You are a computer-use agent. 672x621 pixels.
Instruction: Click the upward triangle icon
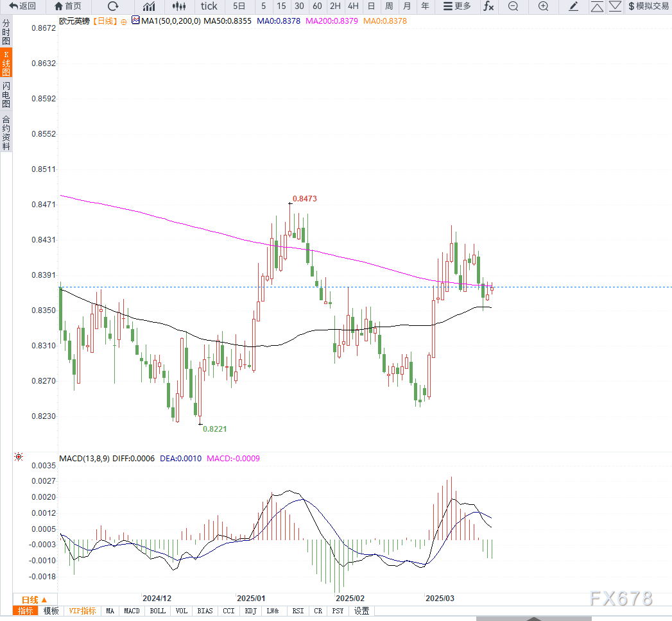597,6
